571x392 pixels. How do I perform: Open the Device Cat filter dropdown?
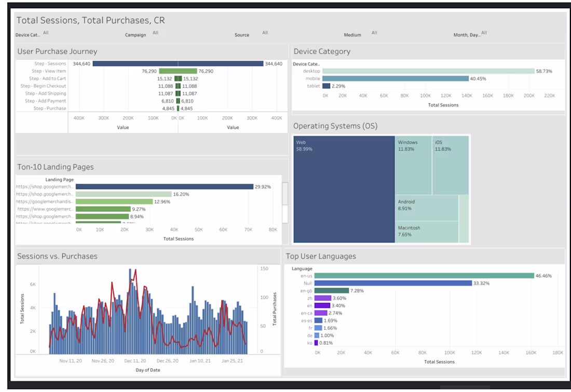[46, 32]
